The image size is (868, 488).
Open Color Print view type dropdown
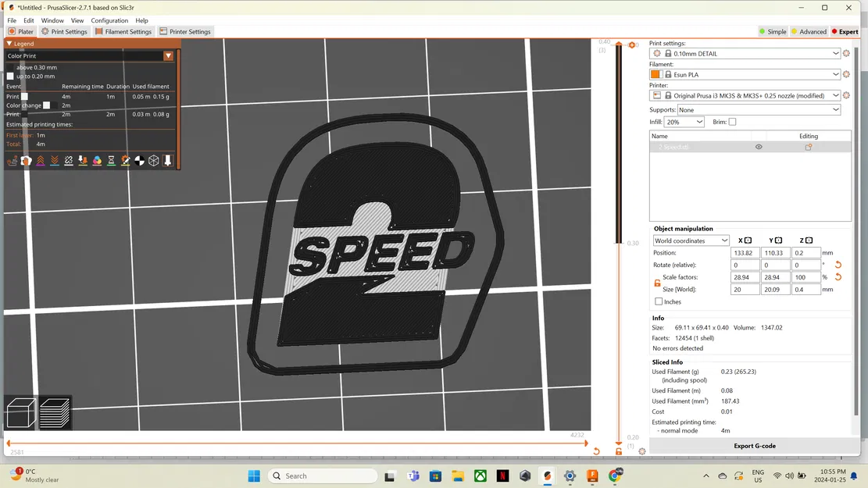point(90,56)
